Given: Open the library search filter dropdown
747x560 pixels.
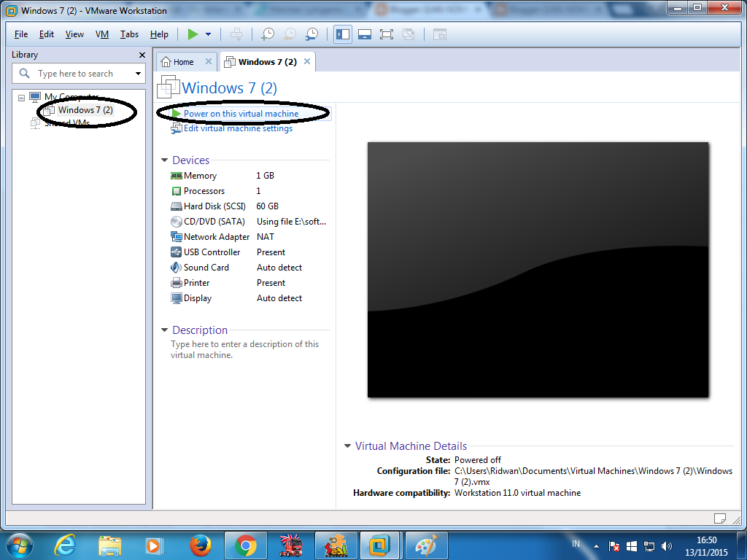Looking at the screenshot, I should tap(138, 74).
